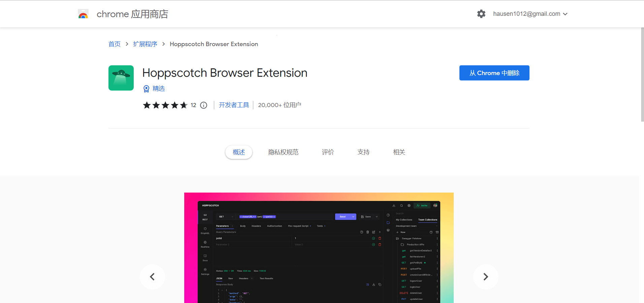The width and height of the screenshot is (644, 303).
Task: Click the right carousel arrow
Action: click(x=486, y=277)
